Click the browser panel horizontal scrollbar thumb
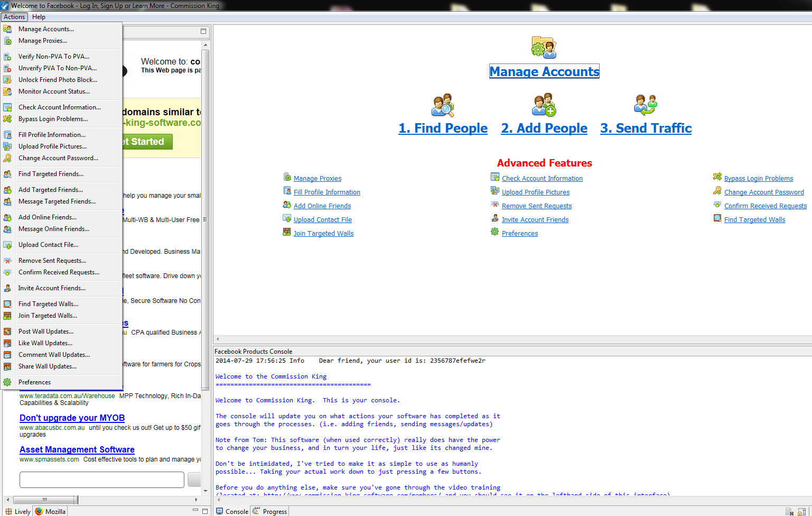Screen dimensions: 812x516 click(x=45, y=500)
